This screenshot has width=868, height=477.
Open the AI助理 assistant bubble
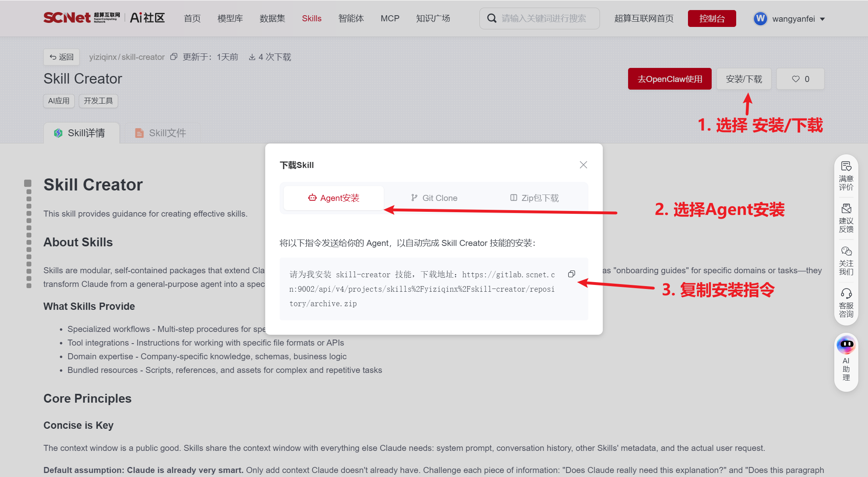[846, 345]
